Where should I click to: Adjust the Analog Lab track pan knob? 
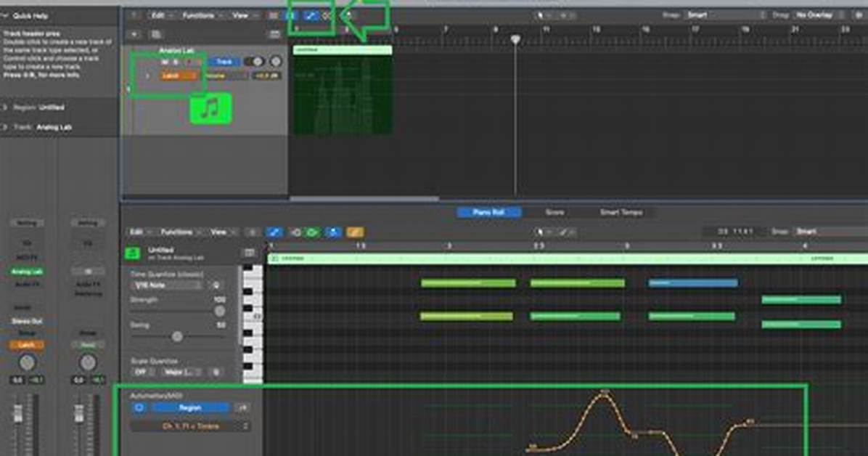[275, 62]
